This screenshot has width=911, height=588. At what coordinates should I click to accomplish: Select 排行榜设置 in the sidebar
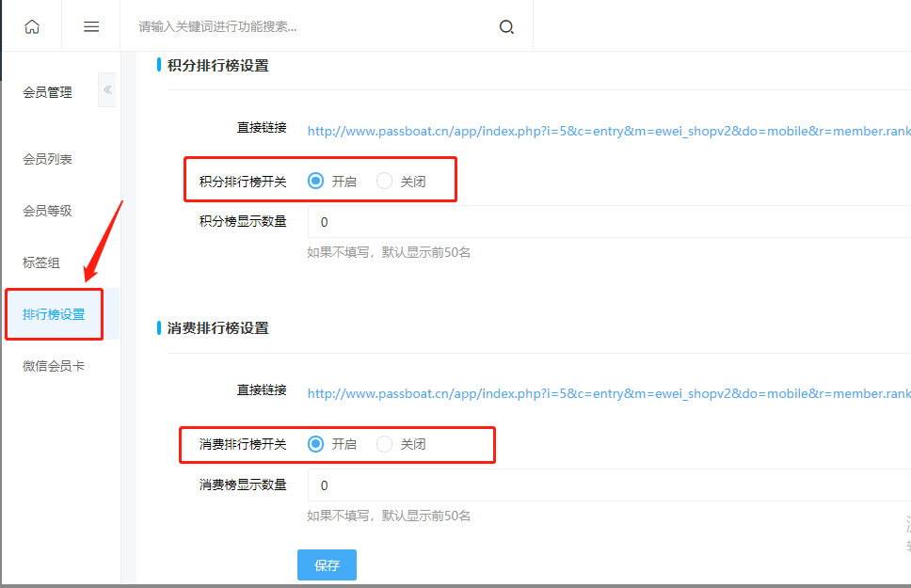pos(54,314)
